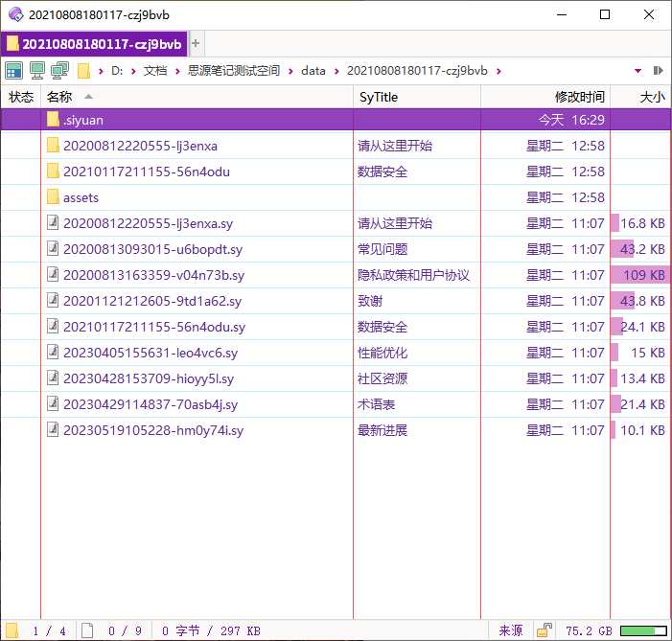
Task: Select the assets folder
Action: click(x=81, y=197)
